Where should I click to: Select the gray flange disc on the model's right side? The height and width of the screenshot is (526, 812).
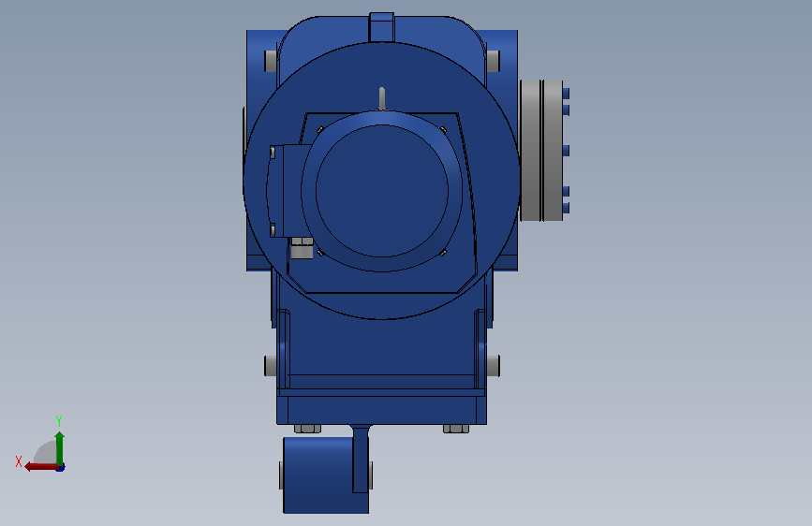[x=541, y=150]
